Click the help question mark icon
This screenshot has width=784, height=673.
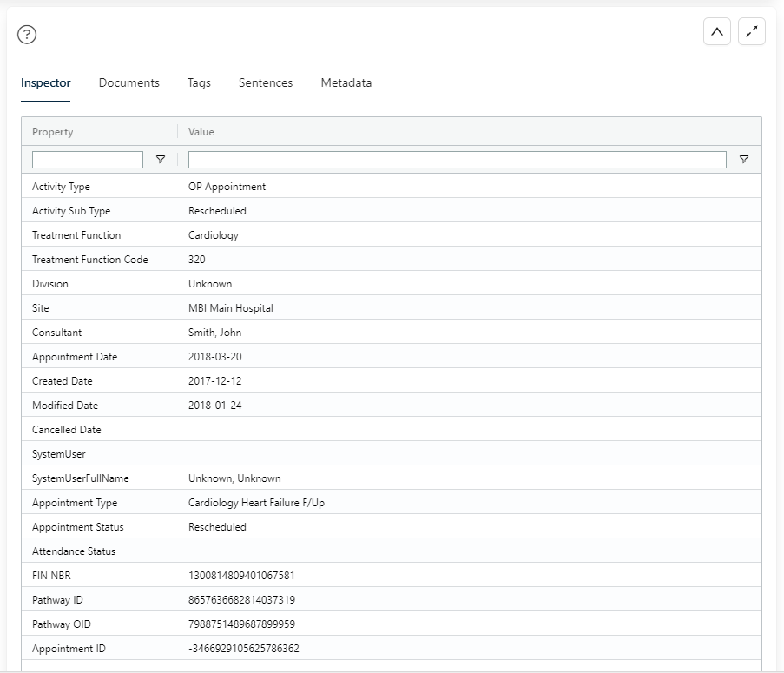tap(28, 35)
